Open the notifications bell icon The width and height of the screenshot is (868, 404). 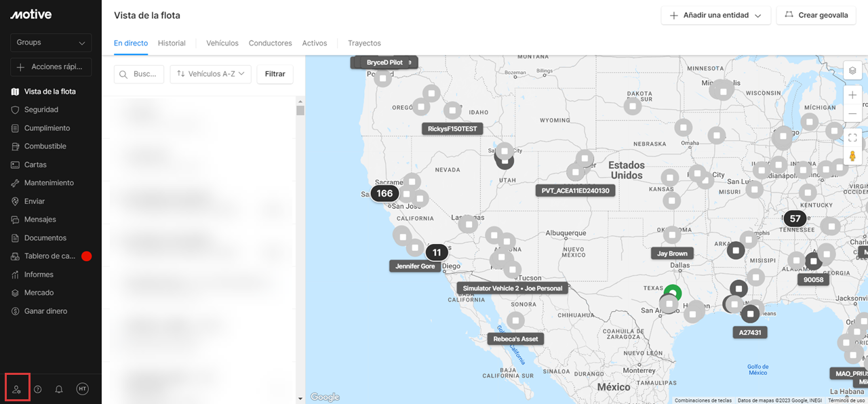coord(59,389)
